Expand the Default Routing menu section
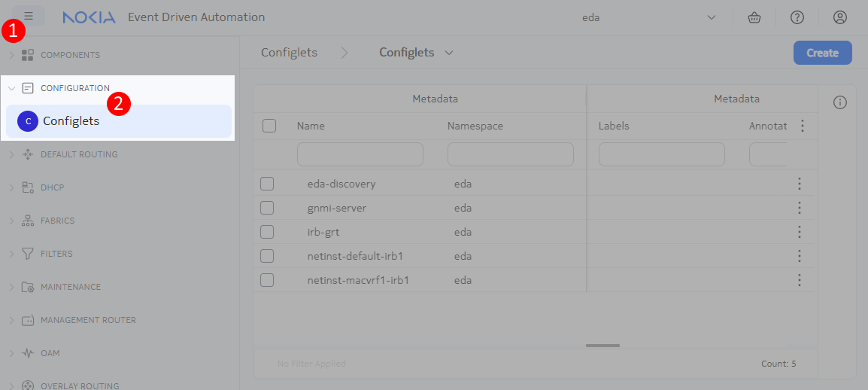868x390 pixels. 78,154
